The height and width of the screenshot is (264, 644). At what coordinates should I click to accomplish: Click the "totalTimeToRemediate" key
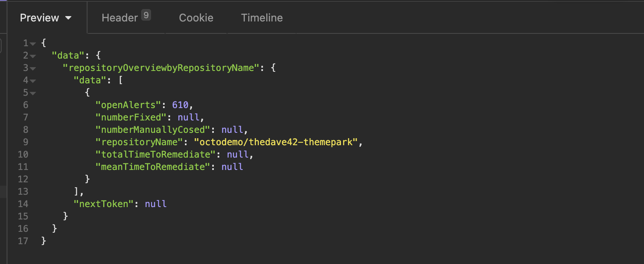155,154
